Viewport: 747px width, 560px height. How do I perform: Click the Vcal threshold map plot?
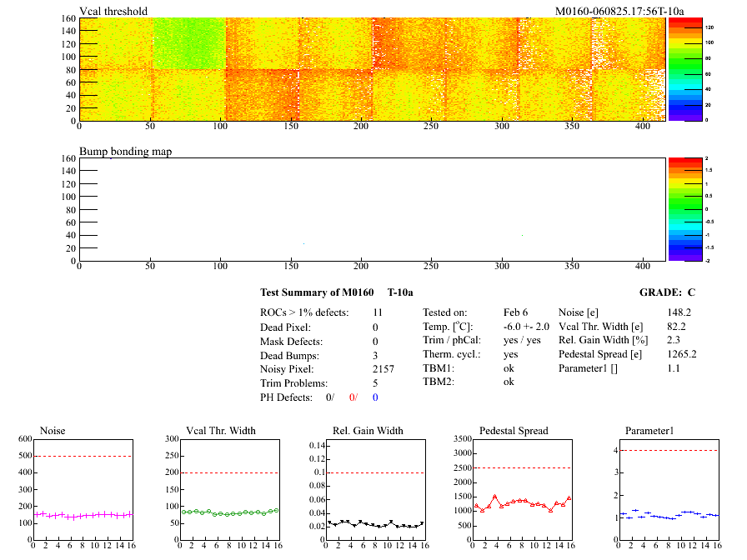372,69
